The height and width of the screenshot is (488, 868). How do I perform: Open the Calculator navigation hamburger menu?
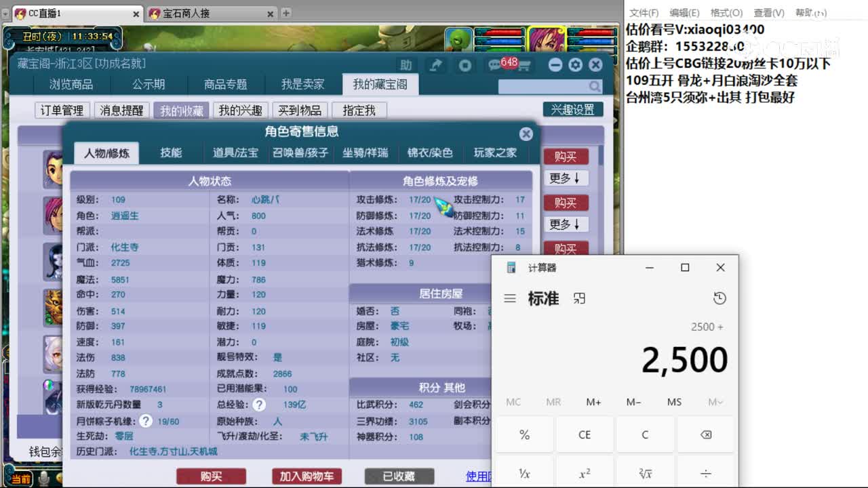(x=510, y=298)
